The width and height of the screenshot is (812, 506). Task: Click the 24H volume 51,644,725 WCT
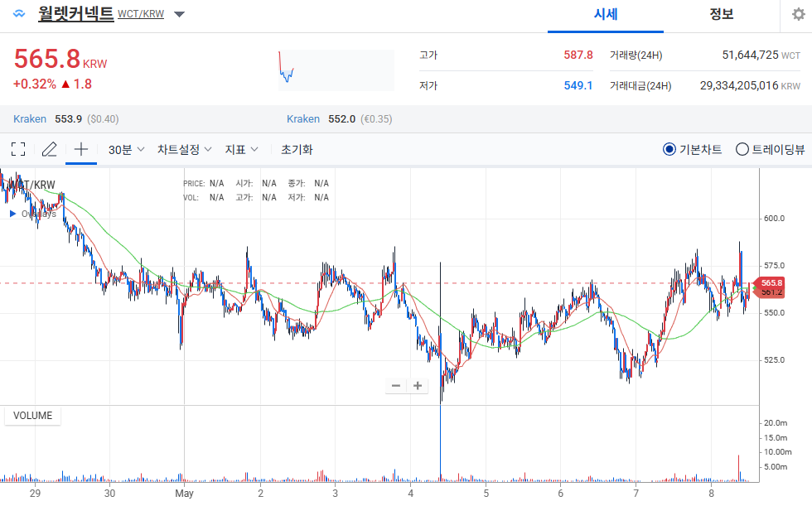pos(761,55)
